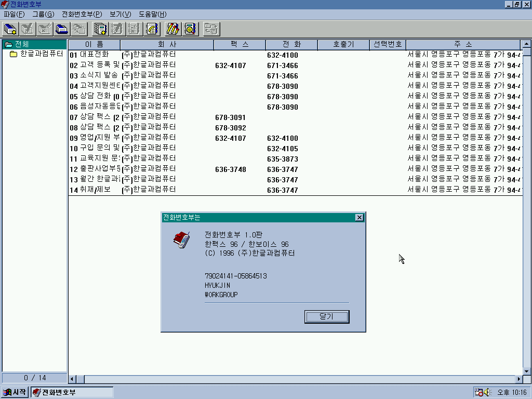Screen dimensions: 532x399
Task: Sort by the 회사 column header
Action: [167, 45]
